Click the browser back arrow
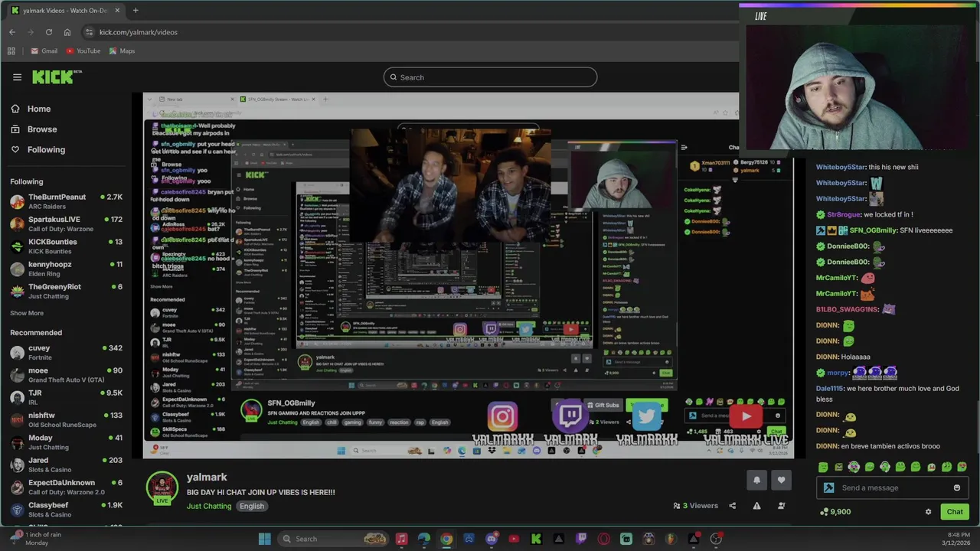The image size is (980, 551). pyautogui.click(x=12, y=32)
